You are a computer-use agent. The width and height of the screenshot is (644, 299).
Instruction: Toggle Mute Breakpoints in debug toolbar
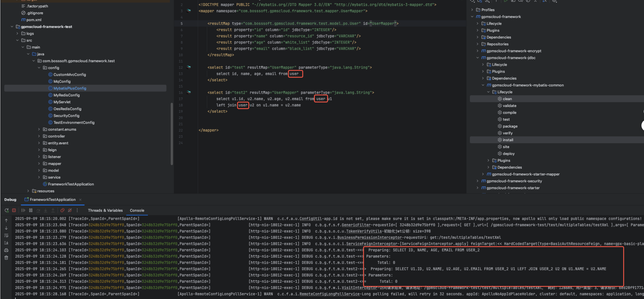(70, 210)
